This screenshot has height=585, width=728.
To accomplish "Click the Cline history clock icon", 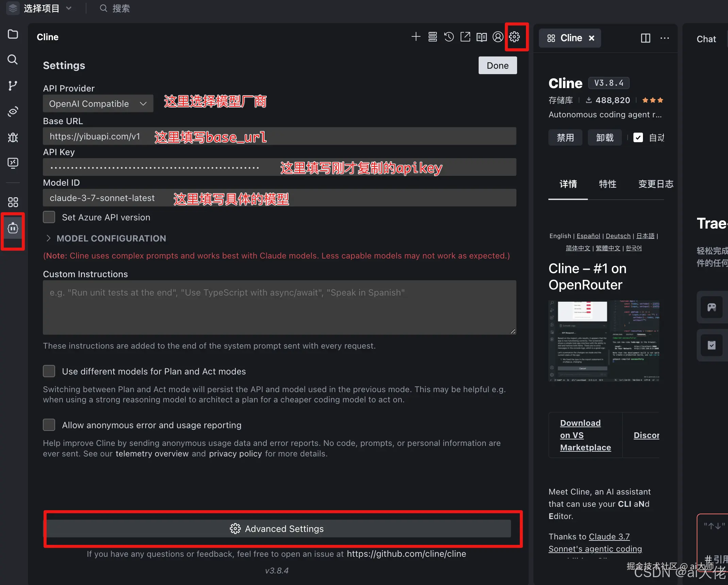I will [449, 37].
